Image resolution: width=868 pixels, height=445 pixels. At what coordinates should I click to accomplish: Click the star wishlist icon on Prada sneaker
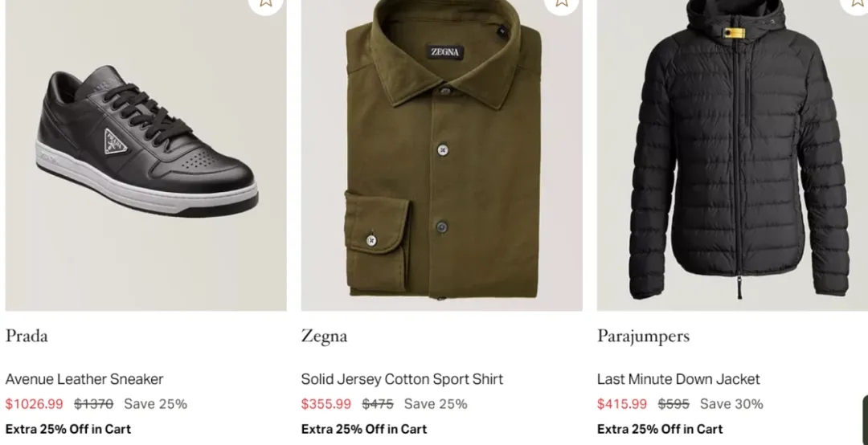click(266, 3)
